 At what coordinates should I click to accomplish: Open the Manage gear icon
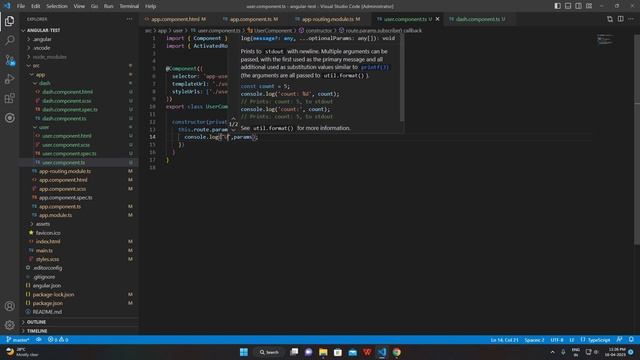click(9, 325)
